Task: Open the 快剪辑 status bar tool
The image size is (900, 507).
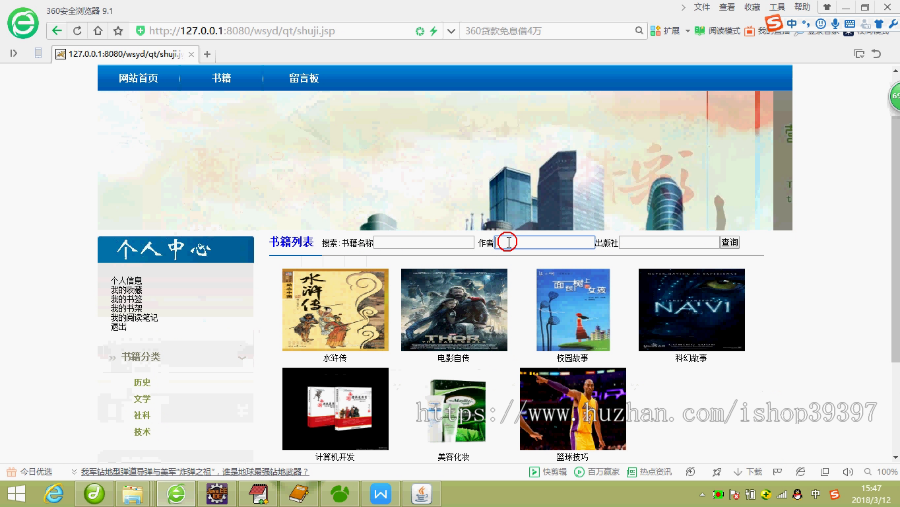Action: point(548,472)
